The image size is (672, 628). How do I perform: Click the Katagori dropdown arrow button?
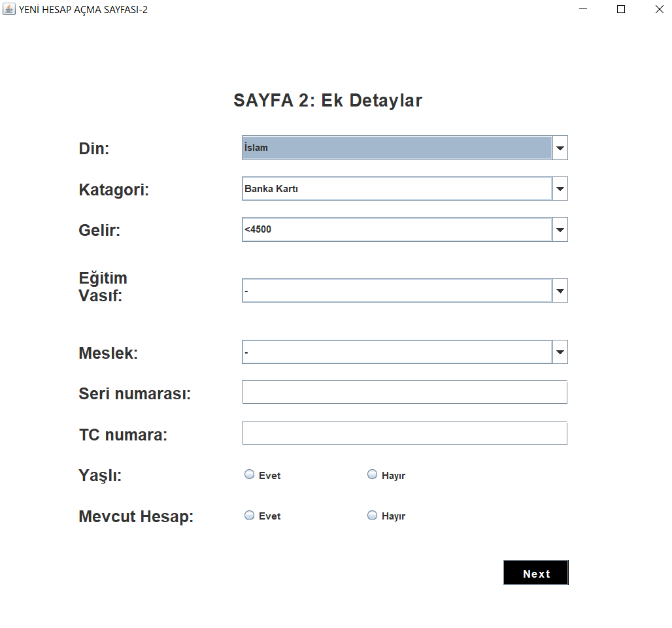(x=560, y=188)
